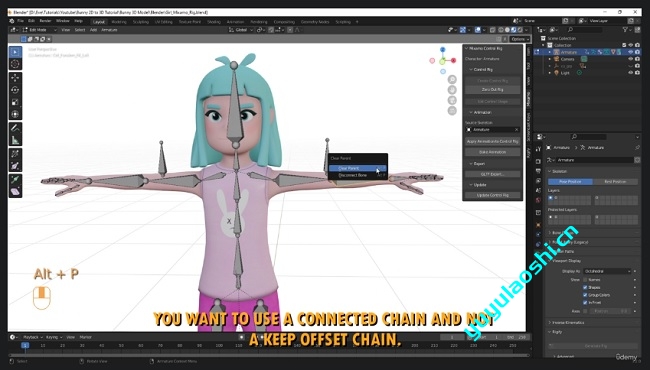This screenshot has height=370, width=650.
Task: Select the Scale tool in toolbar
Action: (15, 102)
